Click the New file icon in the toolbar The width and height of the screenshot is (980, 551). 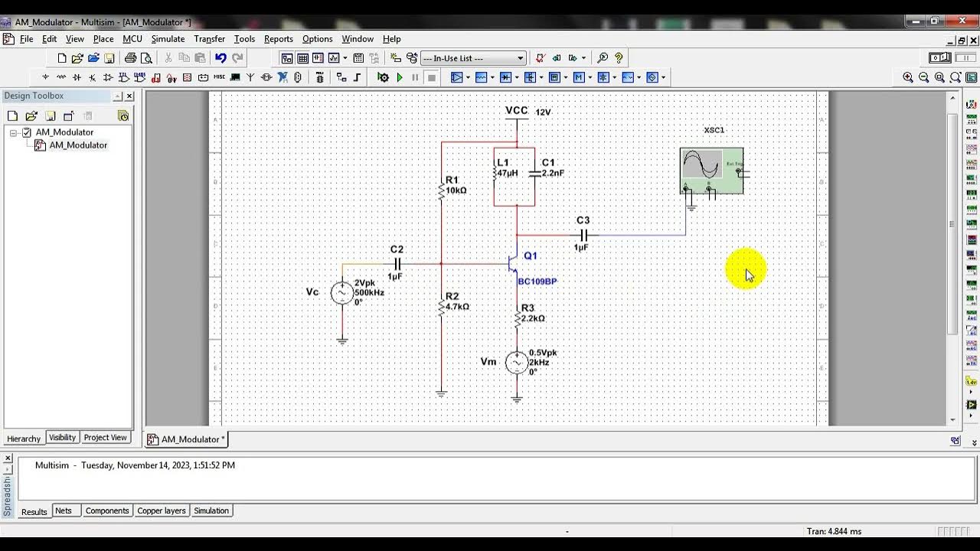[x=62, y=58]
